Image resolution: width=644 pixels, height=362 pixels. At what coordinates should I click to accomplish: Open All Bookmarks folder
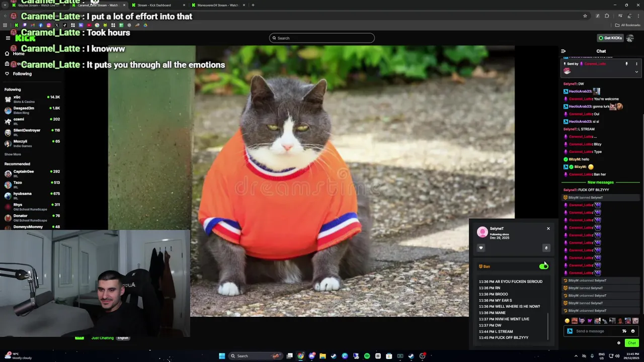(628, 25)
